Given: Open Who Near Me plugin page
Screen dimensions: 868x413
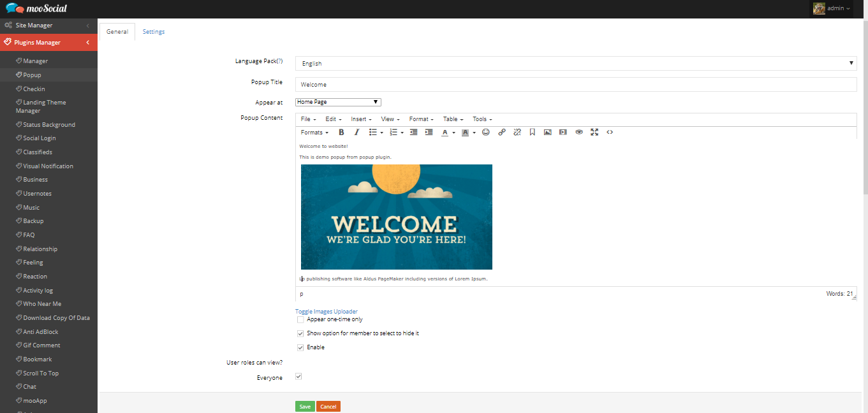Looking at the screenshot, I should tap(42, 304).
